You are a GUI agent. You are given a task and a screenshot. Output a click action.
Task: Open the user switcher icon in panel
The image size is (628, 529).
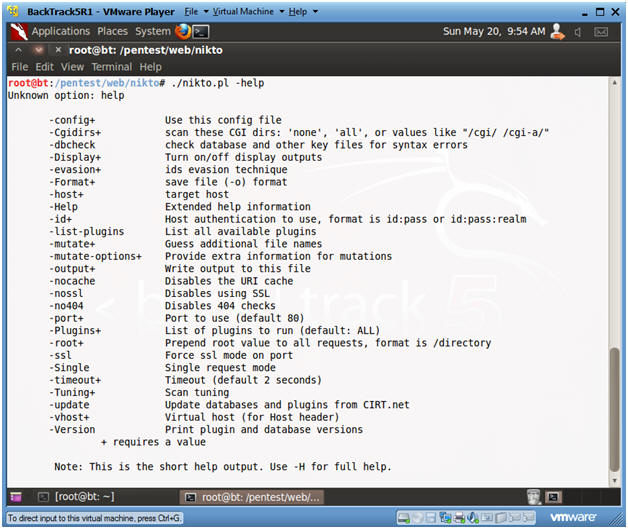[x=558, y=31]
